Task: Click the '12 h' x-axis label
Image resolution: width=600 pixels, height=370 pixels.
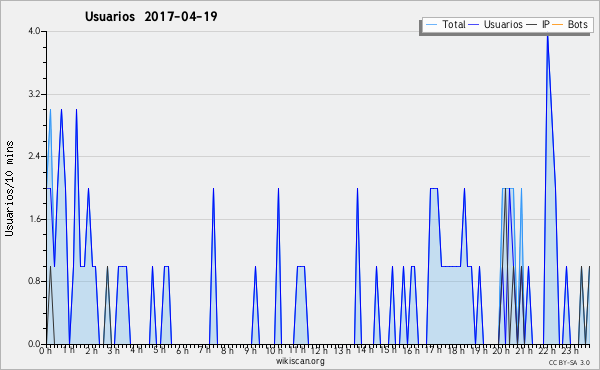Action: [319, 350]
